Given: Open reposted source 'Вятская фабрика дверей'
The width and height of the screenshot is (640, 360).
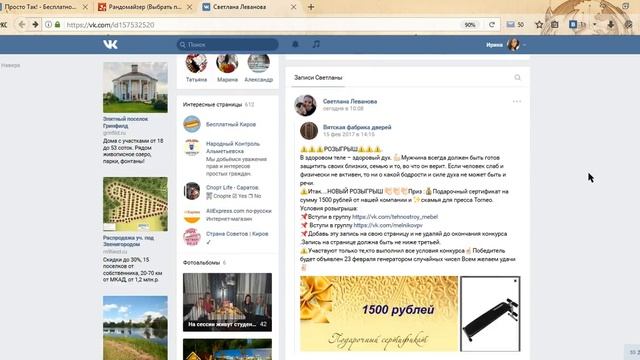Looking at the screenshot, I should pyautogui.click(x=357, y=127).
